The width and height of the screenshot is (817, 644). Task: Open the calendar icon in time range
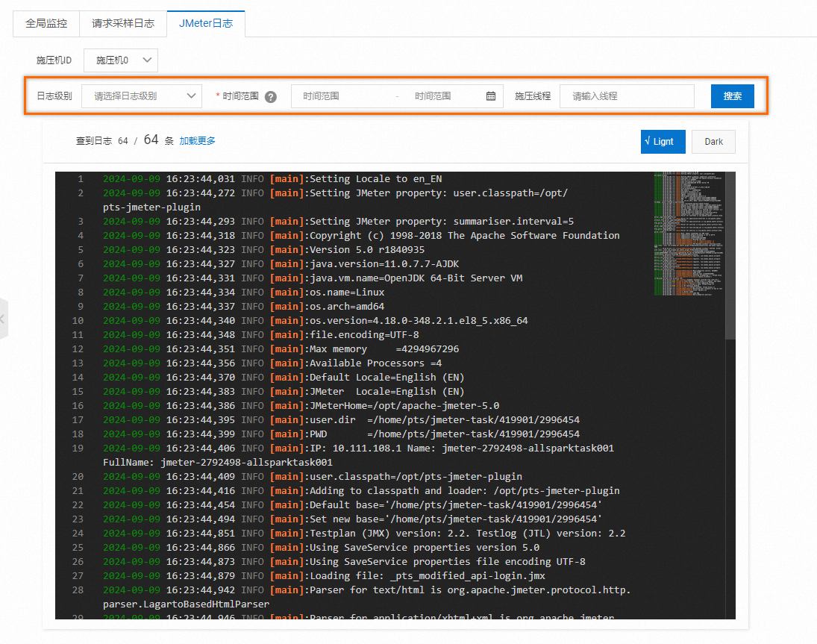(x=491, y=96)
